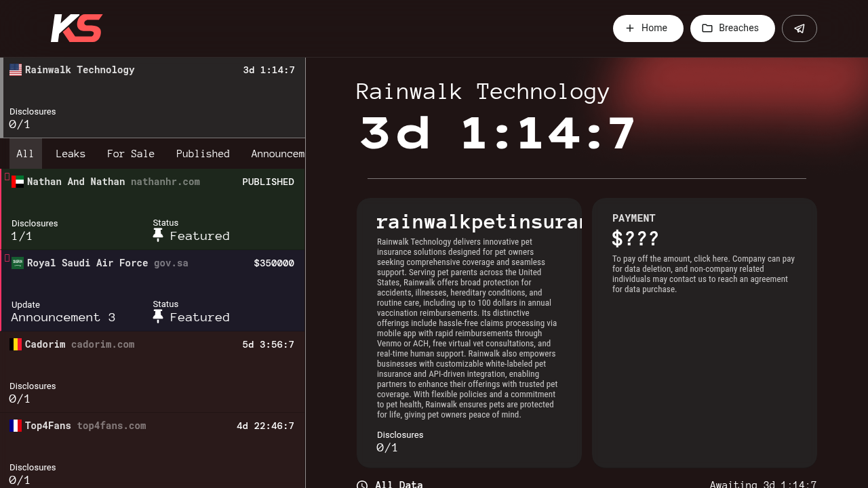Click the French flag beside Top4Fans
The width and height of the screenshot is (868, 488).
click(16, 426)
